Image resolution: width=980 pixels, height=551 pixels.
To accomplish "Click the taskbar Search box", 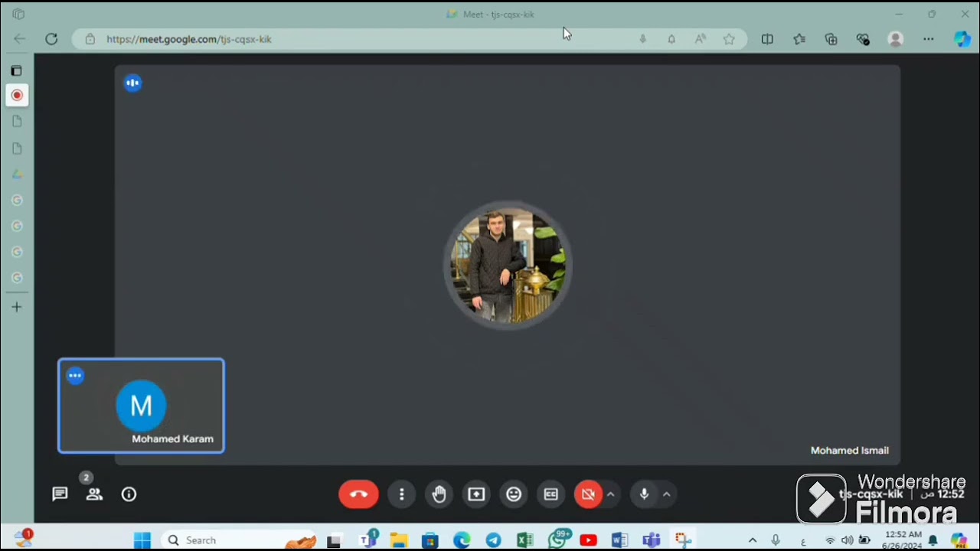I will [240, 540].
